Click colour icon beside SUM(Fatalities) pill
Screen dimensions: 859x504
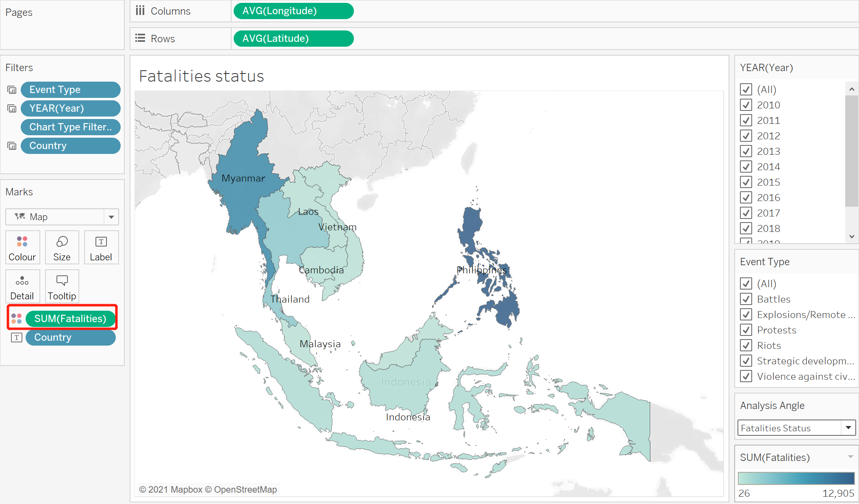click(16, 318)
